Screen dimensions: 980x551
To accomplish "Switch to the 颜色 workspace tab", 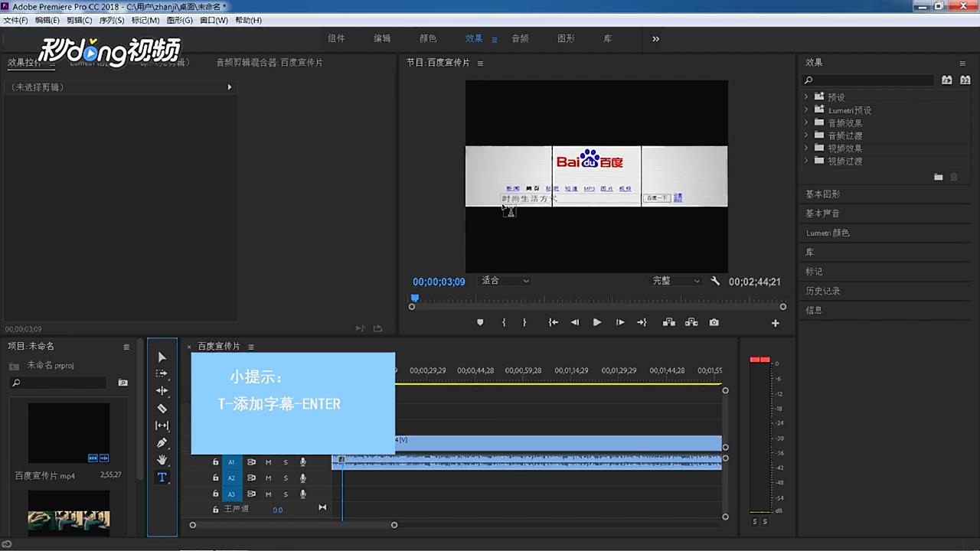I will coord(428,38).
